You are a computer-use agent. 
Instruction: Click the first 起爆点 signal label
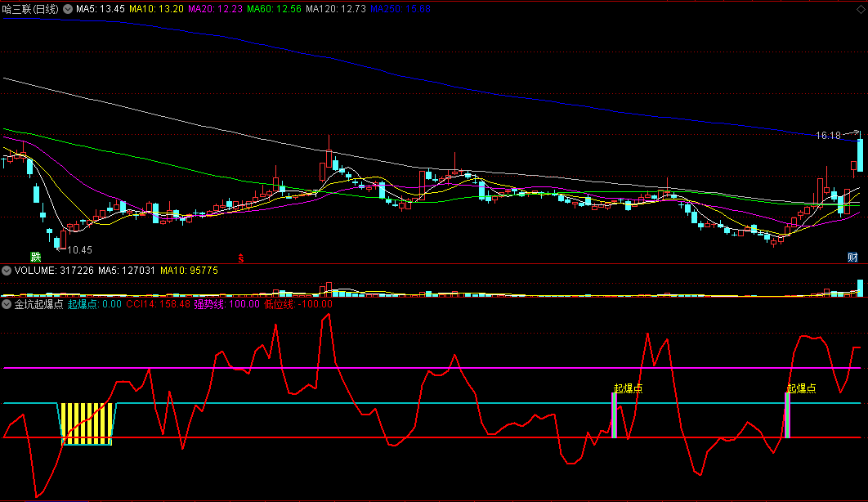629,388
